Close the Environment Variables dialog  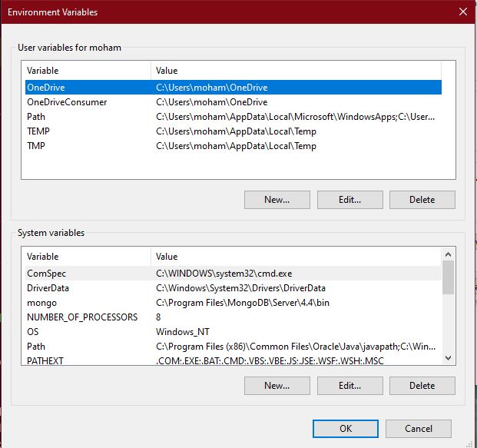point(462,12)
